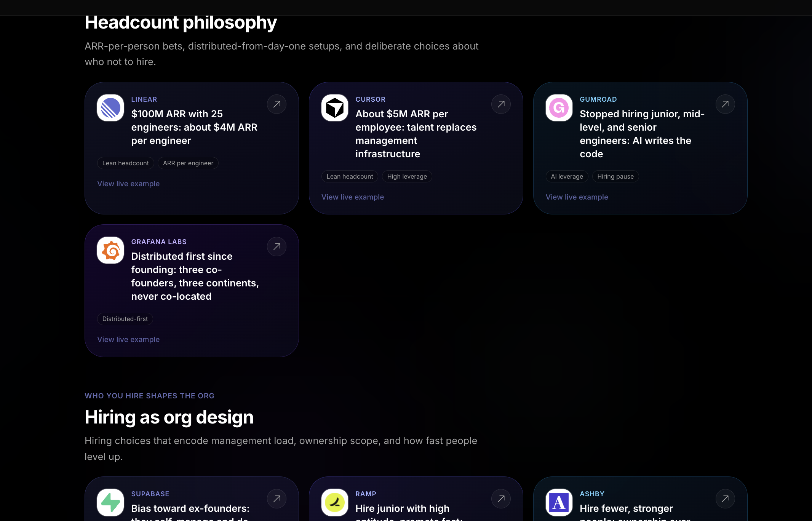View live example for Grafana Labs
The image size is (812, 521).
click(128, 339)
